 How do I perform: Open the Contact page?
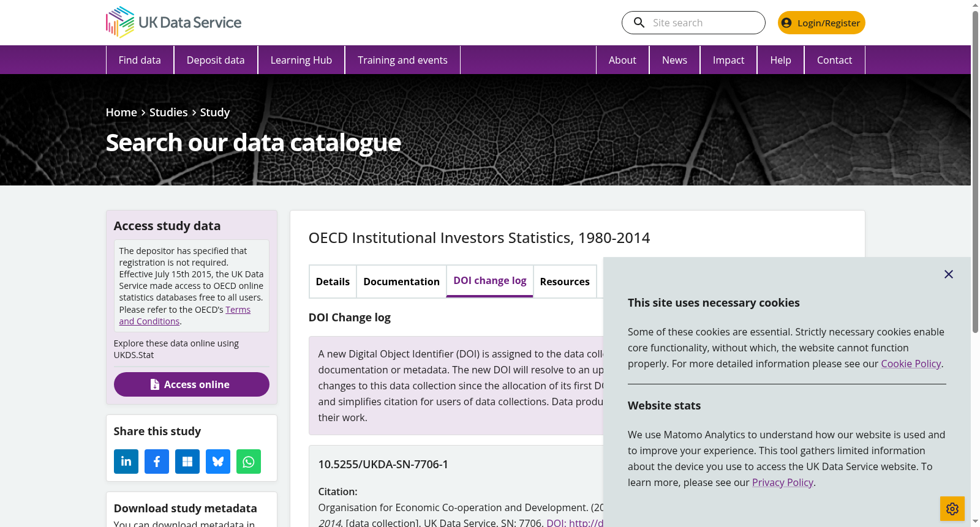point(834,60)
